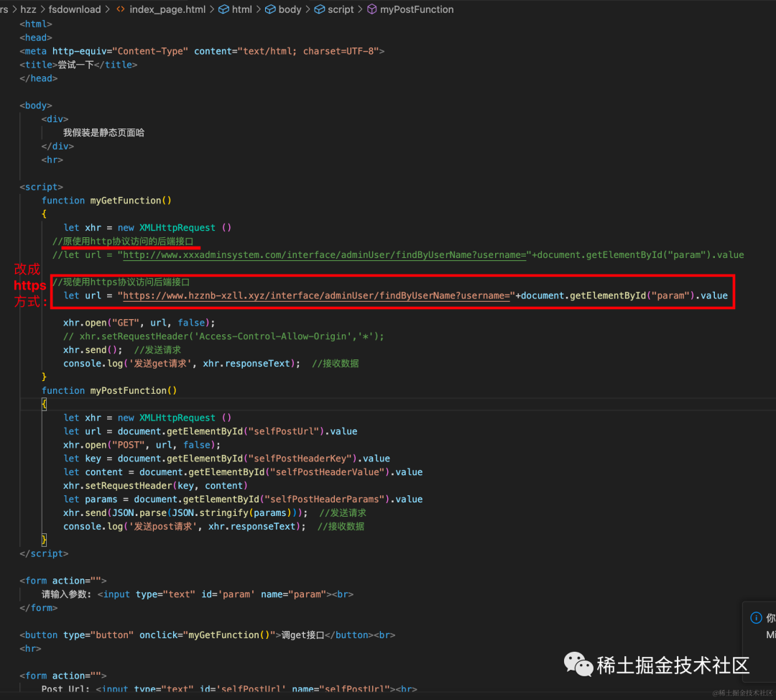This screenshot has width=776, height=700.
Task: Select the myPostFunction breadcrumb segment
Action: coord(417,9)
